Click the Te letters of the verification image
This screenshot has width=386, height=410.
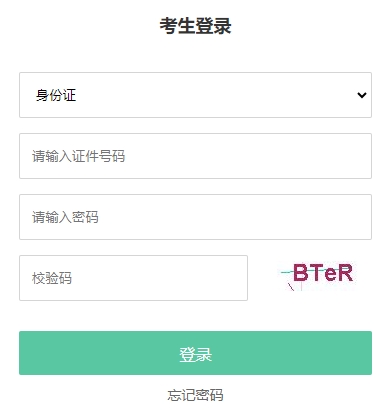[x=323, y=273]
